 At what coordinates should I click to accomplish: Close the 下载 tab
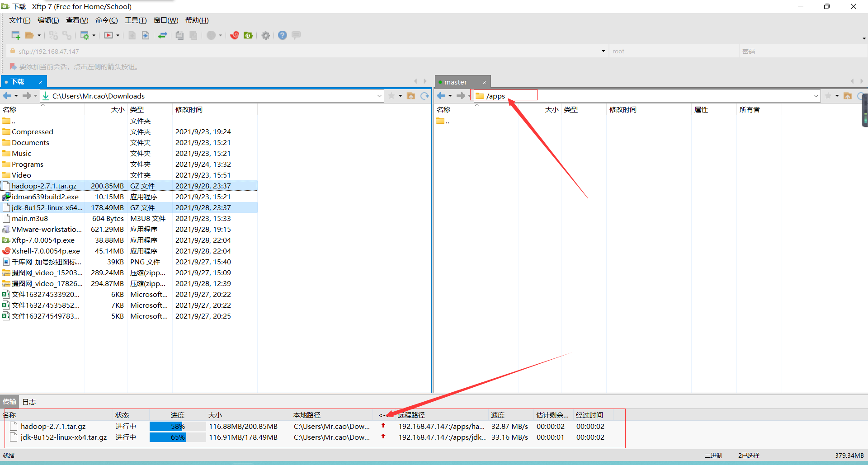coord(41,82)
